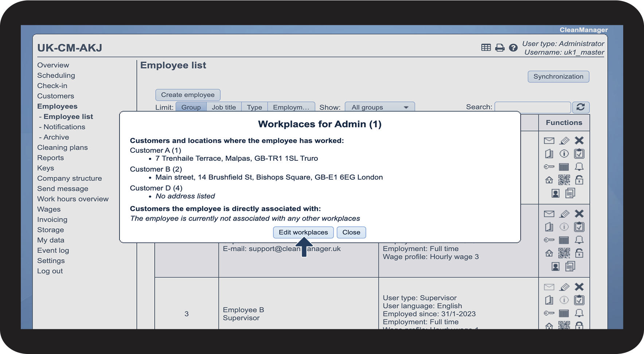Go to Scheduling in the sidebar

56,75
